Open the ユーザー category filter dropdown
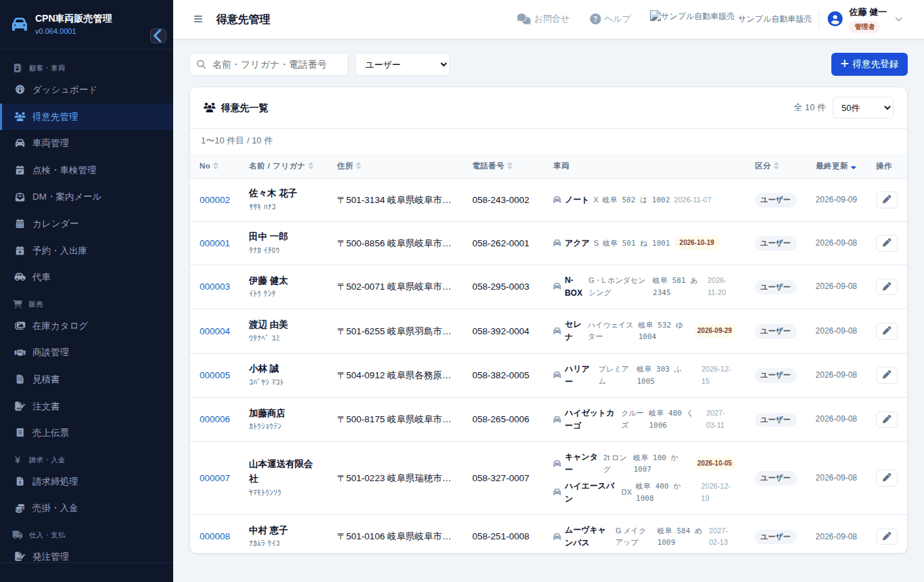 click(402, 64)
